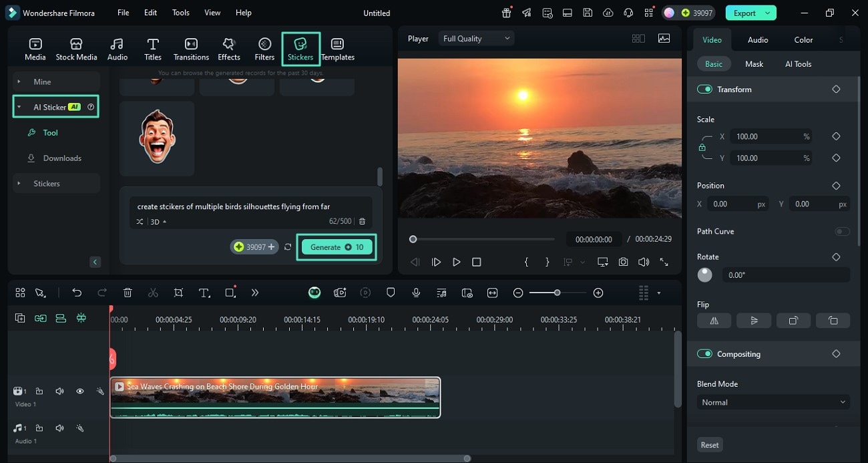Enable the Path Curve toggle
868x463 pixels.
click(842, 231)
